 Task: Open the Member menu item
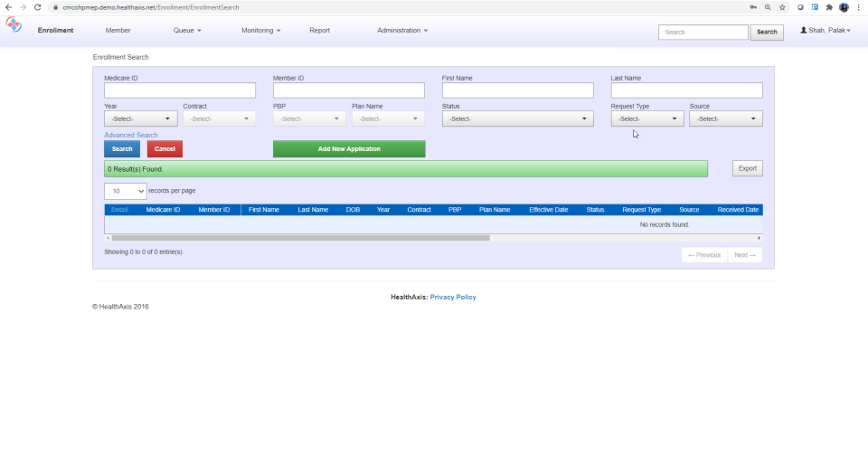(118, 31)
